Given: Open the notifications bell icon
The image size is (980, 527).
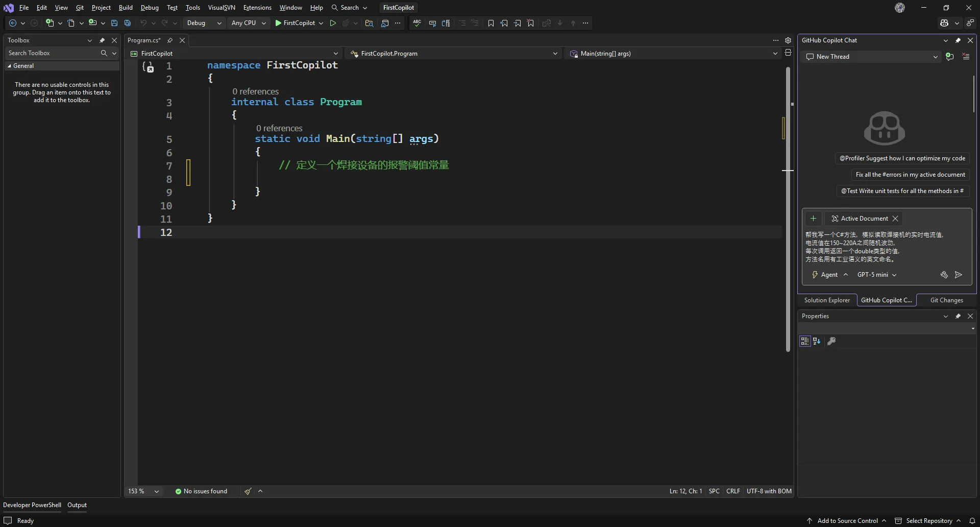Looking at the screenshot, I should [x=972, y=521].
